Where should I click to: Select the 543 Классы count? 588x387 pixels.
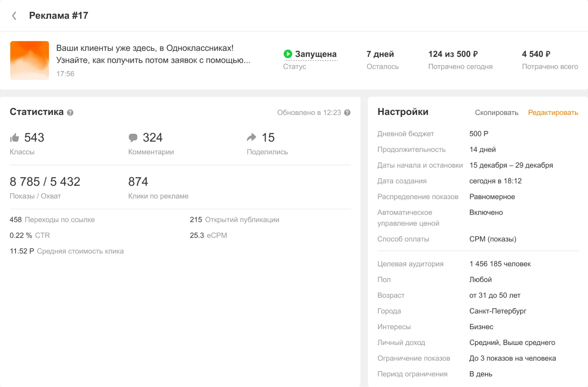34,138
